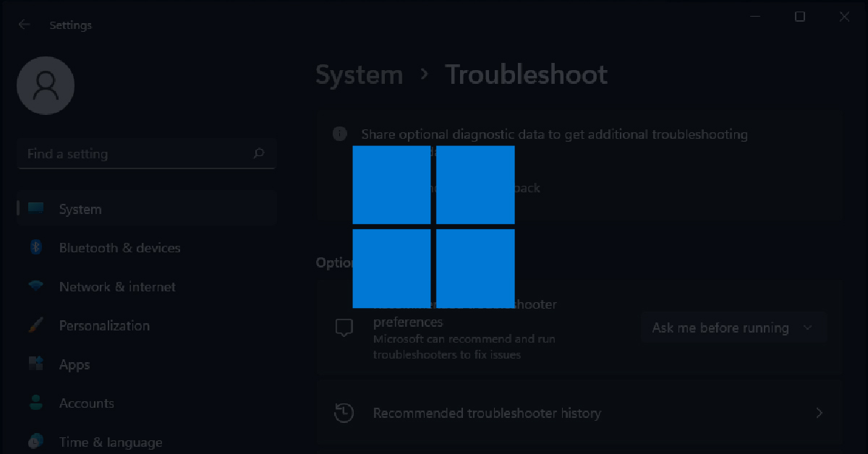Click the System breadcrumb link
The height and width of the screenshot is (454, 868).
point(359,74)
